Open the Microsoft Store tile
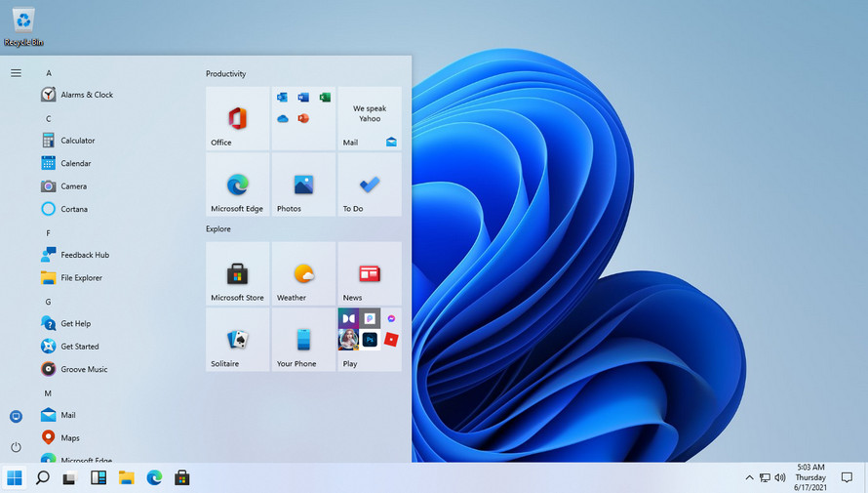The width and height of the screenshot is (868, 493). coord(238,273)
